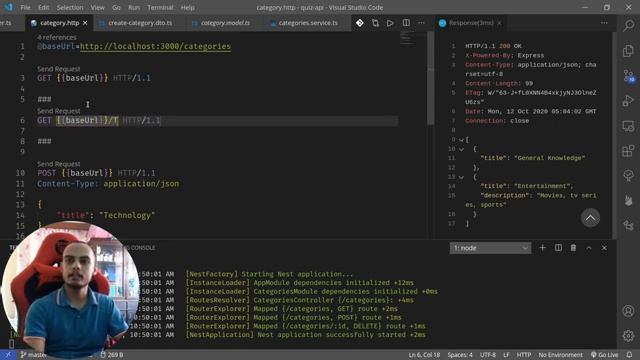Click Spaces: 4 in status bar
Viewport: 640px width, 360px height.
460,355
